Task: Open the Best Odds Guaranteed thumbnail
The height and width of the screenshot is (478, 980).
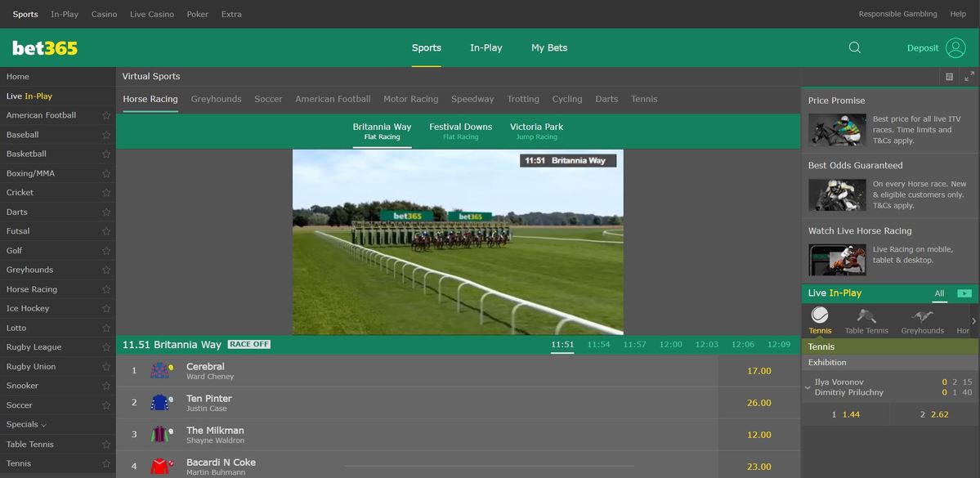Action: point(837,195)
